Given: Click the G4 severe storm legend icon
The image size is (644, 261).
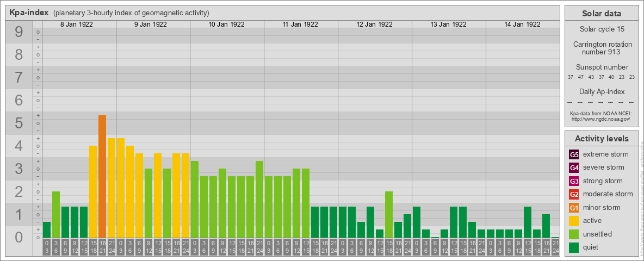Looking at the screenshot, I should (574, 167).
